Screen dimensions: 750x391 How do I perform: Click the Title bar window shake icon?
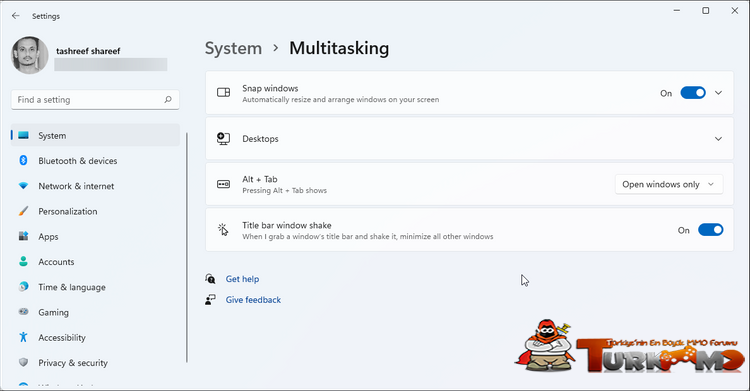pos(223,230)
